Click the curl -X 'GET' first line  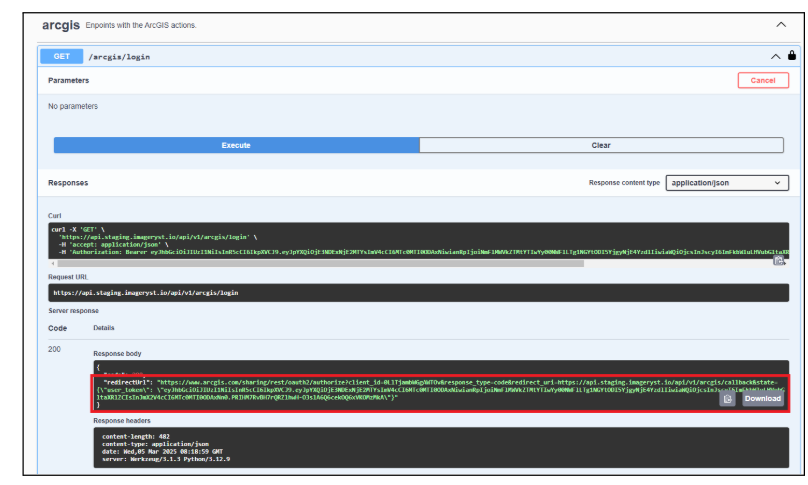click(78, 230)
